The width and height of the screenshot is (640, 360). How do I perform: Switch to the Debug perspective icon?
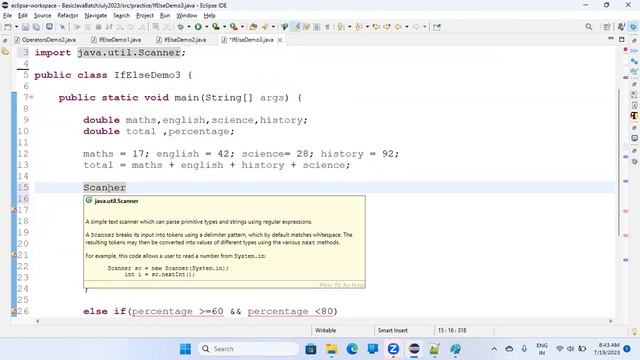tap(633, 27)
